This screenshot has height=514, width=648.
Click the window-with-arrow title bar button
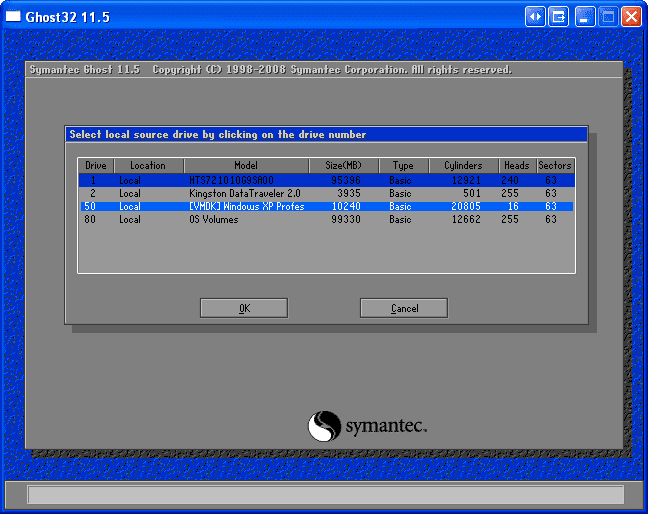(x=559, y=16)
